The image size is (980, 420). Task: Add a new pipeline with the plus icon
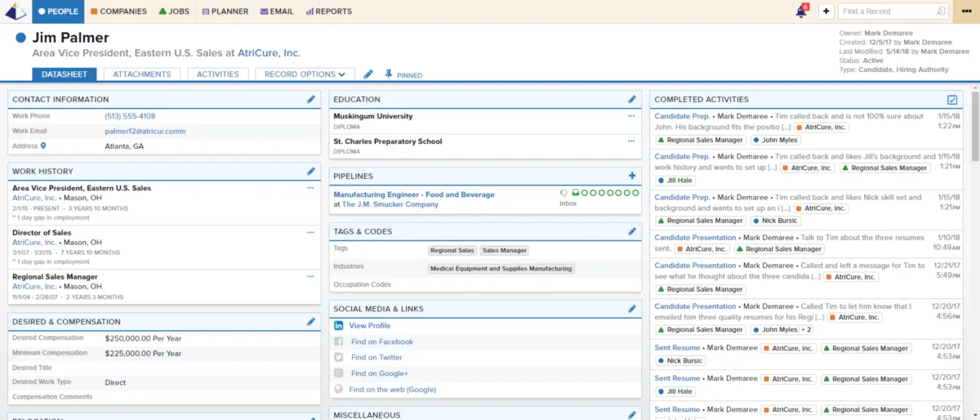pos(631,176)
